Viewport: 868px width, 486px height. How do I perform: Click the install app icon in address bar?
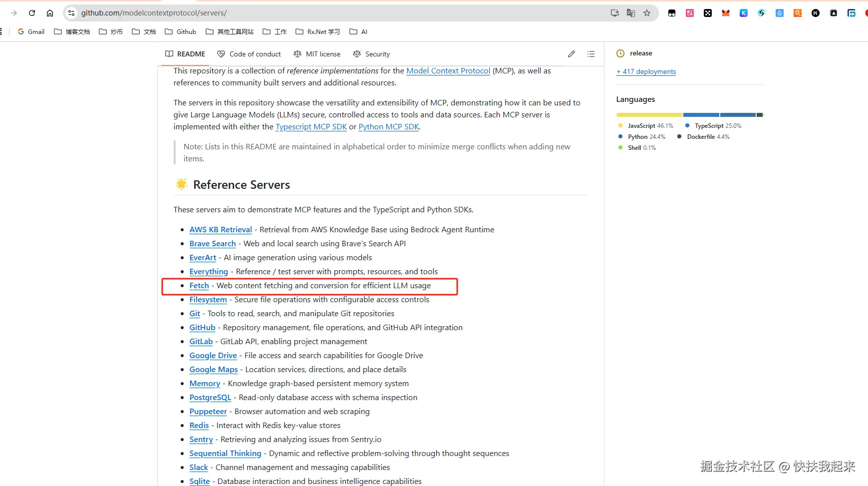pos(615,13)
